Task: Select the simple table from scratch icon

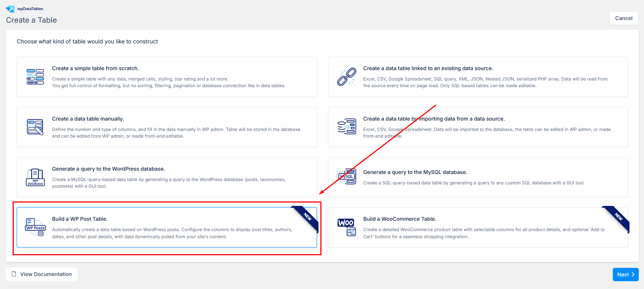Action: [35, 77]
